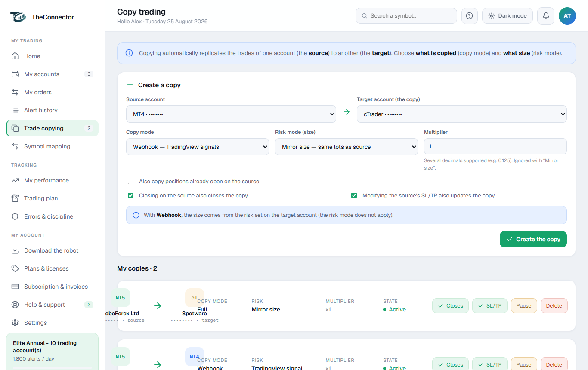Image resolution: width=588 pixels, height=370 pixels.
Task: Open Alert history page
Action: (x=52, y=110)
